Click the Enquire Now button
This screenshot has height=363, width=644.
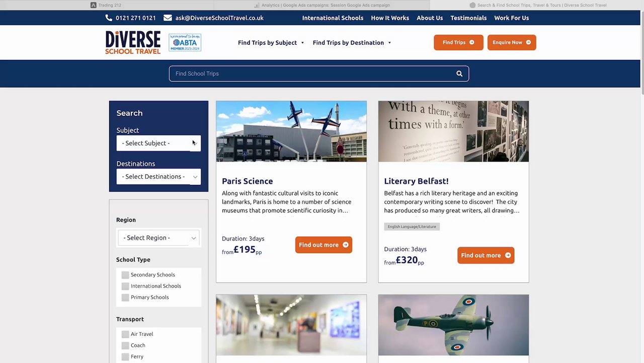point(512,42)
